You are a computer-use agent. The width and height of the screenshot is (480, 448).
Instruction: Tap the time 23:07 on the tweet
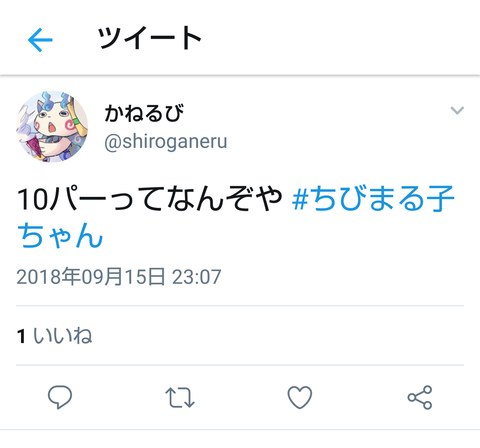[197, 277]
